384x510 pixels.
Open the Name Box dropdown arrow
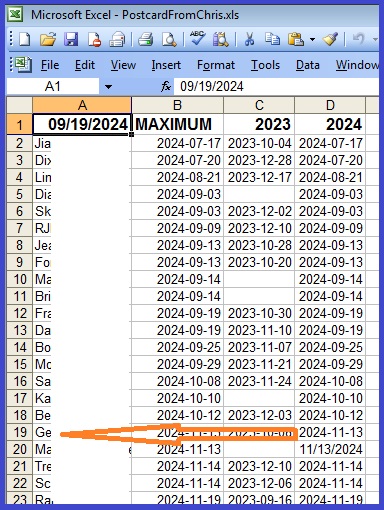coord(108,87)
